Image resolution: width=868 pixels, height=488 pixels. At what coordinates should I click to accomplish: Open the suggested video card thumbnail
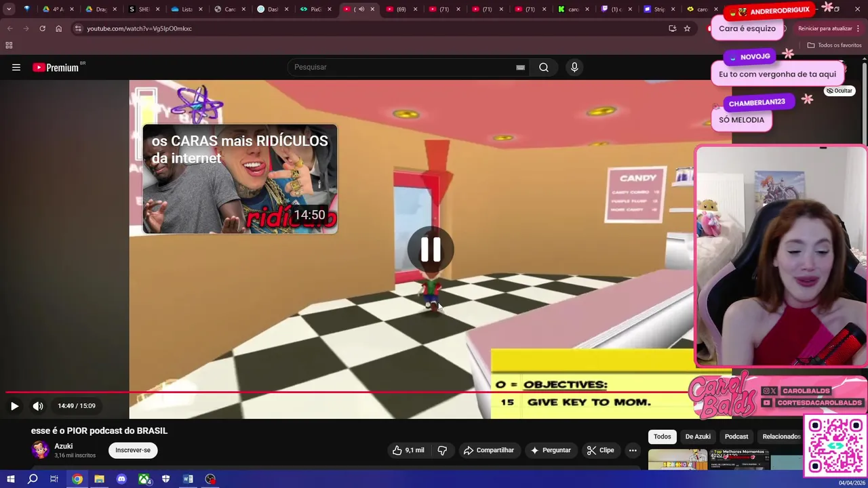click(x=240, y=180)
